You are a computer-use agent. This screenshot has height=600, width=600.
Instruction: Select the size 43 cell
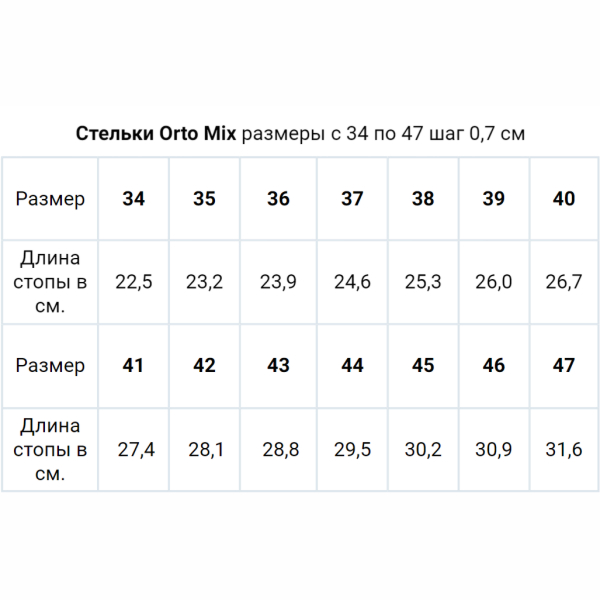[278, 366]
